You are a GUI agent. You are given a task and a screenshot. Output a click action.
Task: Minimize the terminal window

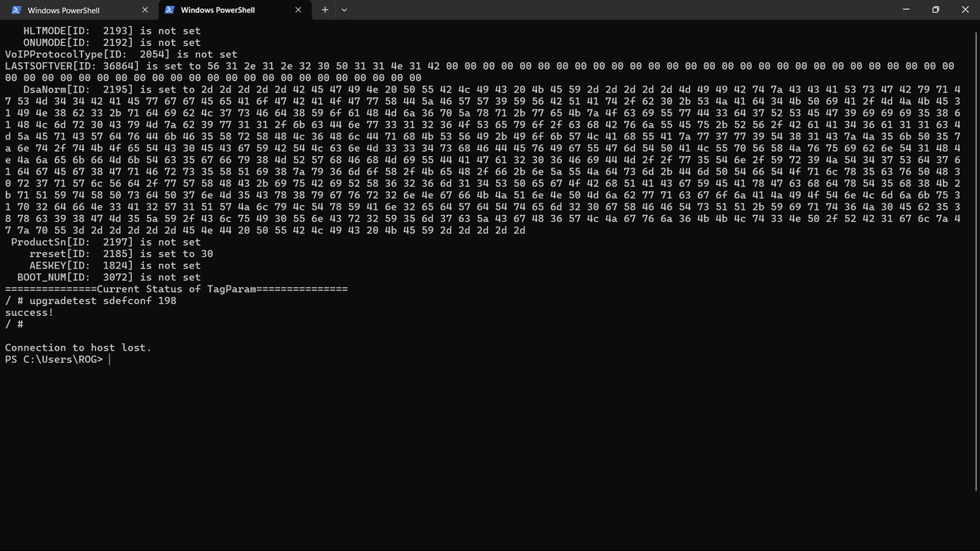[906, 10]
